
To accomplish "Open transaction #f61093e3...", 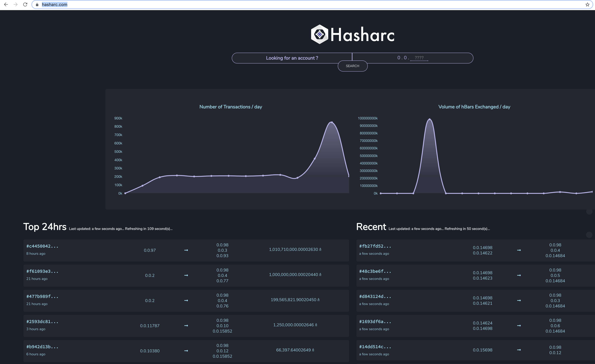I will [42, 271].
